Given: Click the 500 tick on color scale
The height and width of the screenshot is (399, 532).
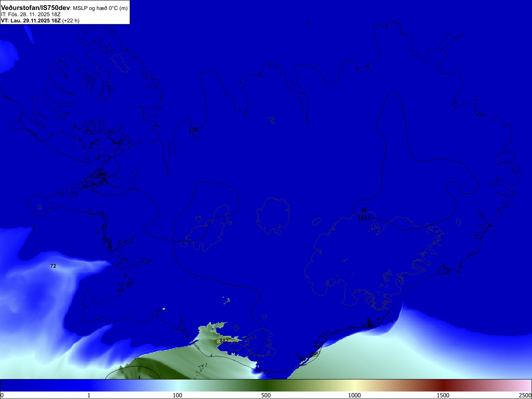Looking at the screenshot, I should pos(266,395).
